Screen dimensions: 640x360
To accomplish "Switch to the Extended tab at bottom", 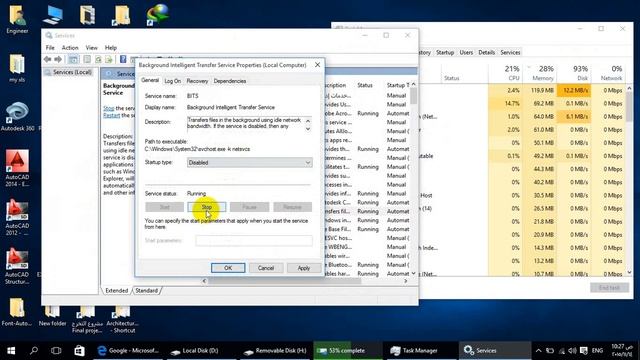I will [116, 291].
